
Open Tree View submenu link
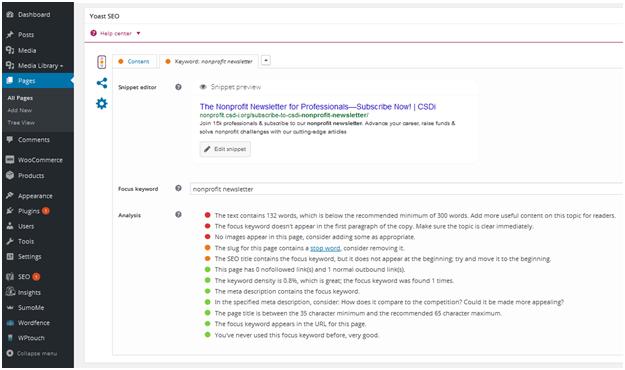[21, 122]
